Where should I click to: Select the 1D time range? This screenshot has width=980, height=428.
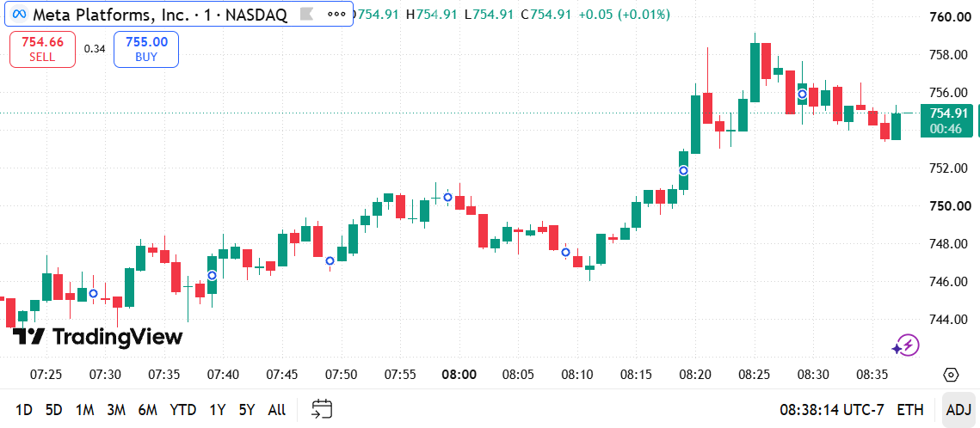(x=24, y=410)
